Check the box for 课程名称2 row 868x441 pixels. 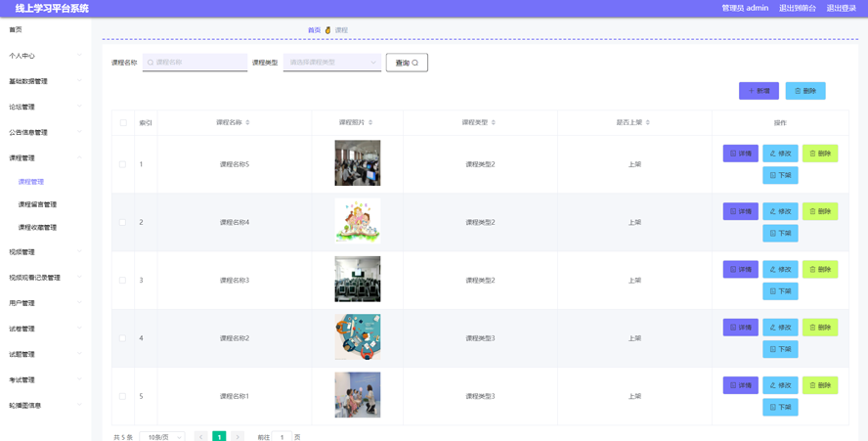[123, 338]
